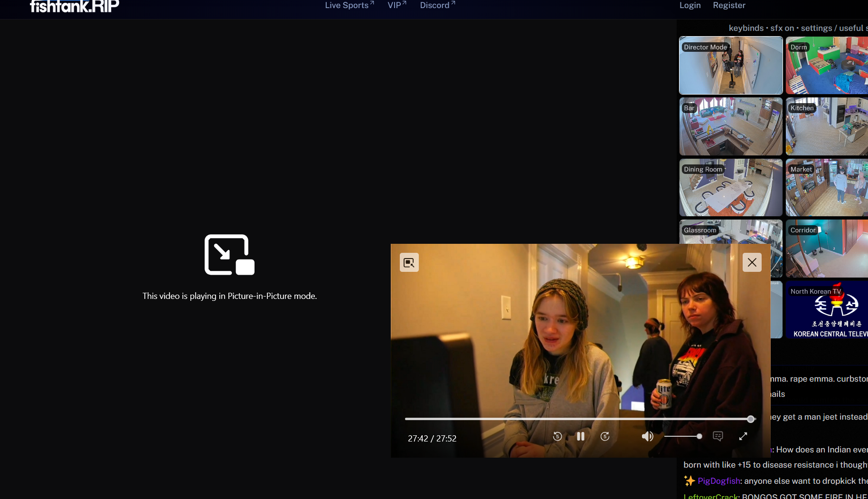Open the Live Sports link
The width and height of the screenshot is (868, 499).
[349, 5]
